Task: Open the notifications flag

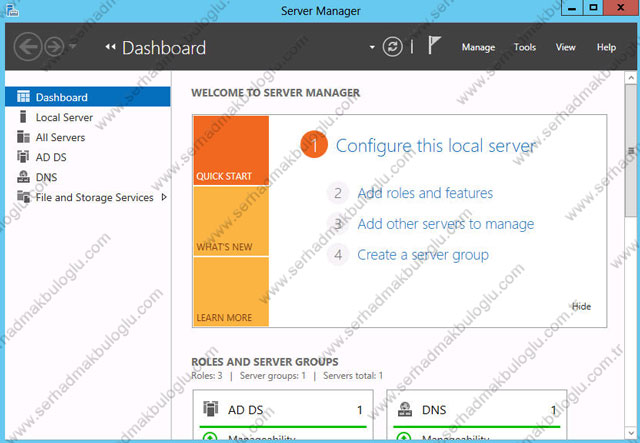Action: point(434,45)
